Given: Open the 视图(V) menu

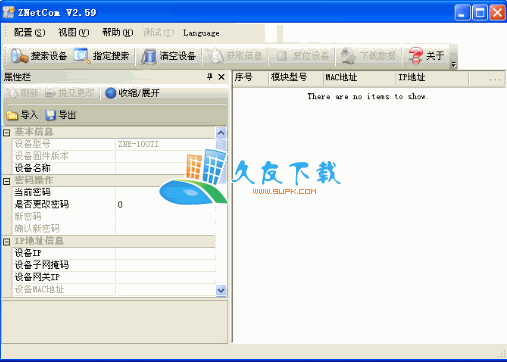Looking at the screenshot, I should (74, 33).
